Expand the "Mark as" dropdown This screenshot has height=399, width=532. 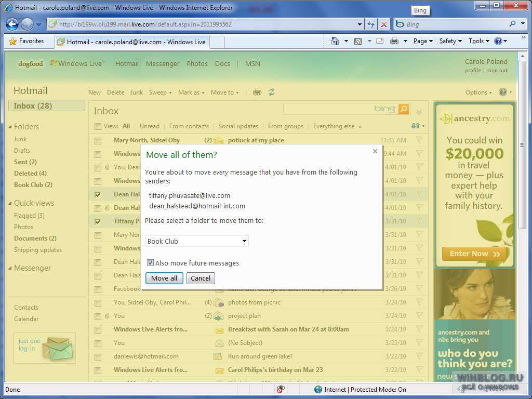pos(191,92)
